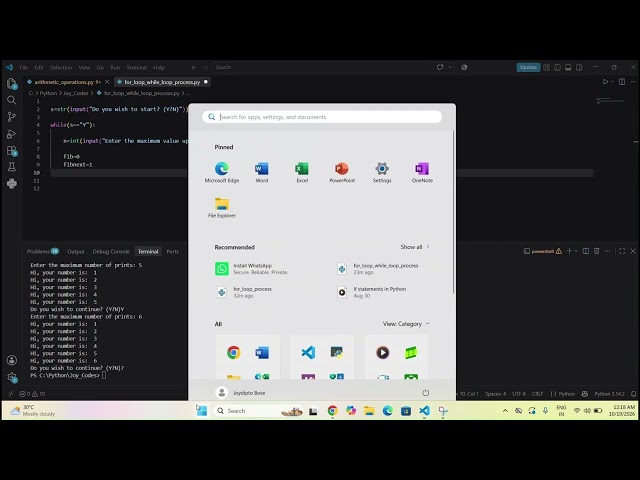Open File Explorer from pinned apps
The height and width of the screenshot is (480, 640).
click(x=222, y=207)
